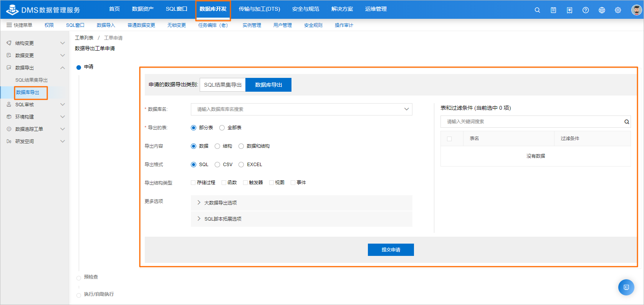This screenshot has height=305, width=644.
Task: Open the language globe icon
Action: click(x=602, y=10)
